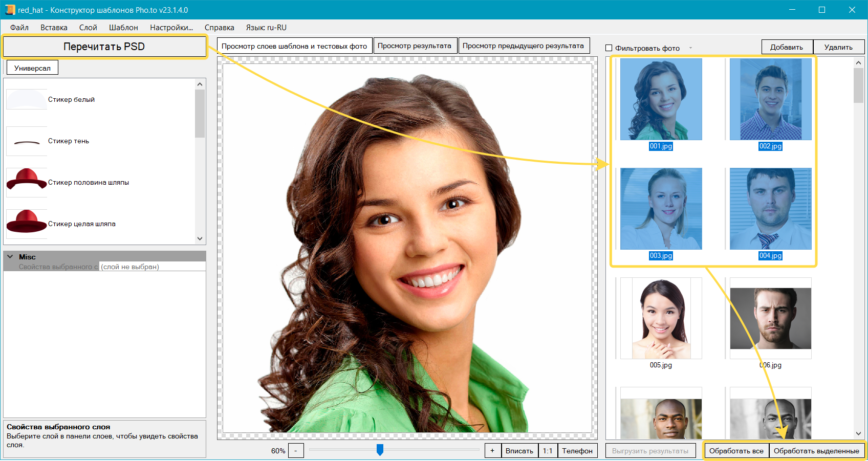868x461 pixels.
Task: Click the whole hat sticker icon
Action: click(27, 224)
